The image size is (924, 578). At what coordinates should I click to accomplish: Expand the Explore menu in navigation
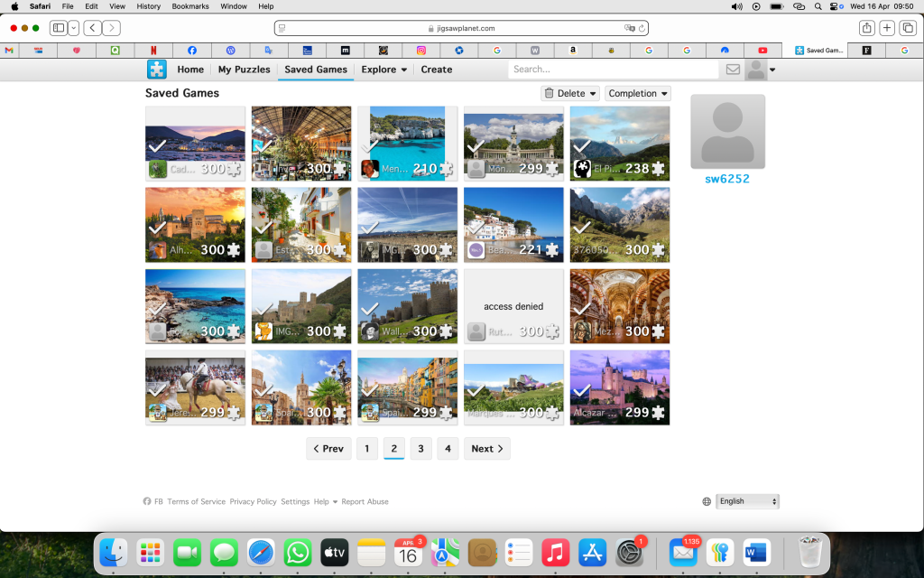coord(383,70)
